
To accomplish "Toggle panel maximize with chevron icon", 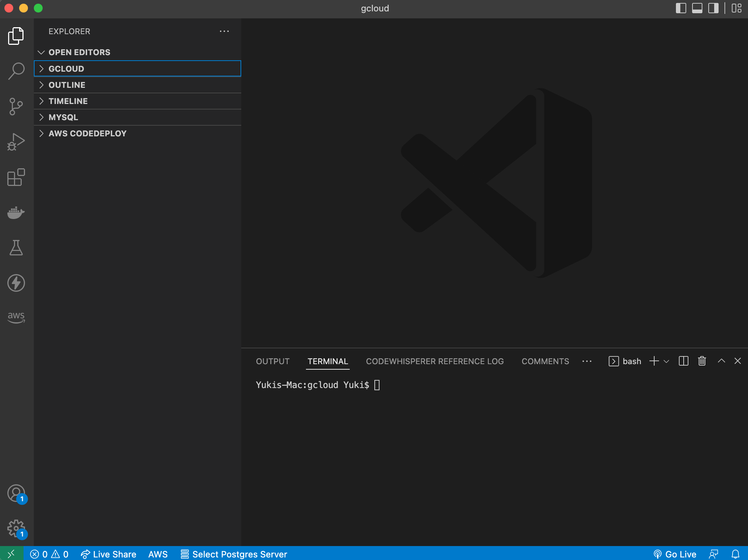I will click(x=721, y=361).
